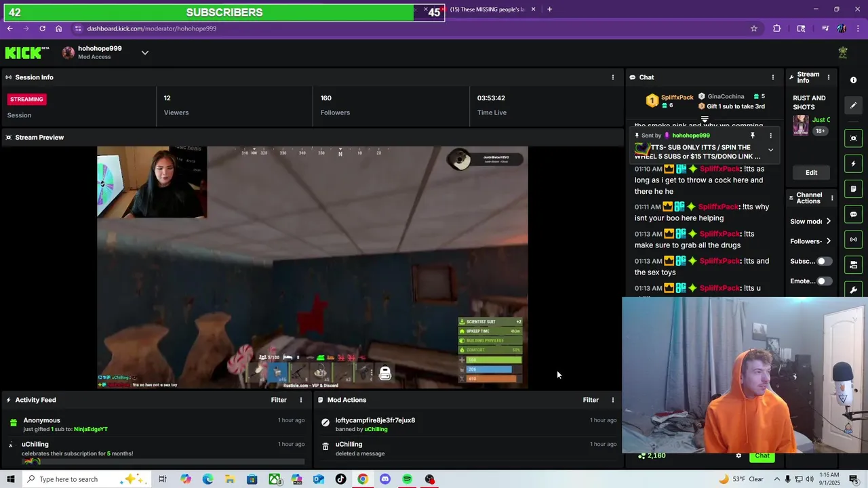Viewport: 868px width, 488px height.
Task: Open Discord from taskbar
Action: pos(385,479)
